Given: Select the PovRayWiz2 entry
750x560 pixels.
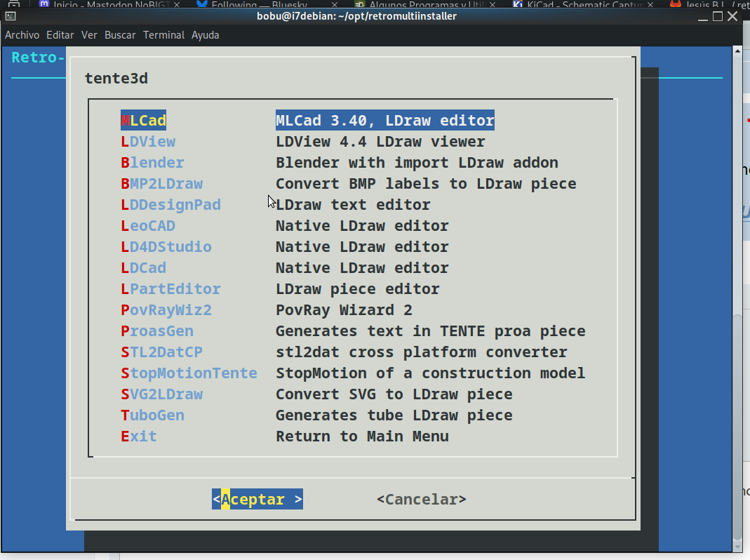Looking at the screenshot, I should (x=166, y=310).
